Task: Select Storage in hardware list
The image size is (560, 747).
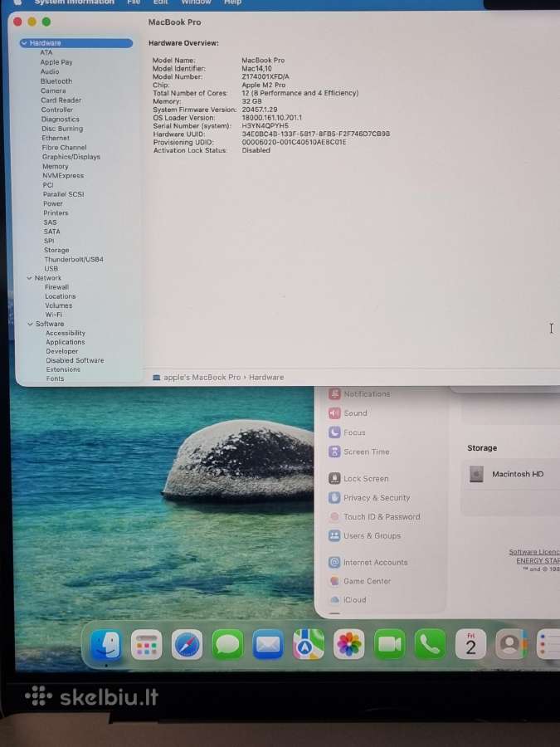Action: click(56, 250)
